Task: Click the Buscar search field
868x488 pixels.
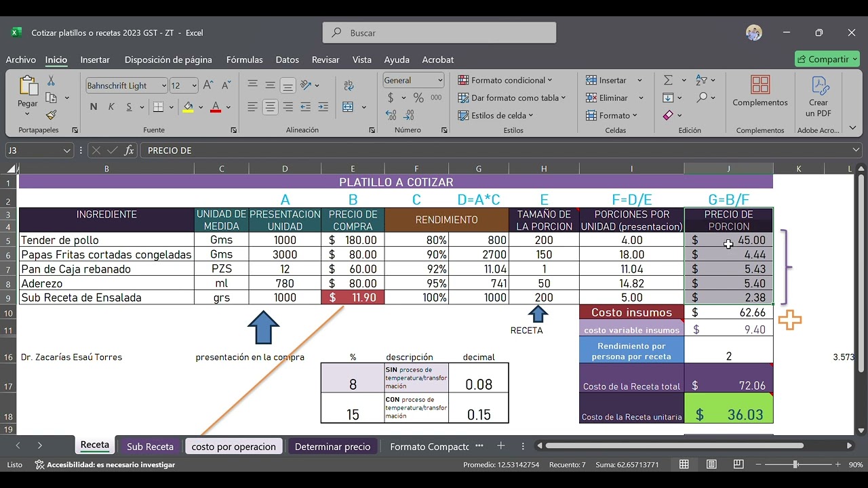Action: (x=439, y=33)
